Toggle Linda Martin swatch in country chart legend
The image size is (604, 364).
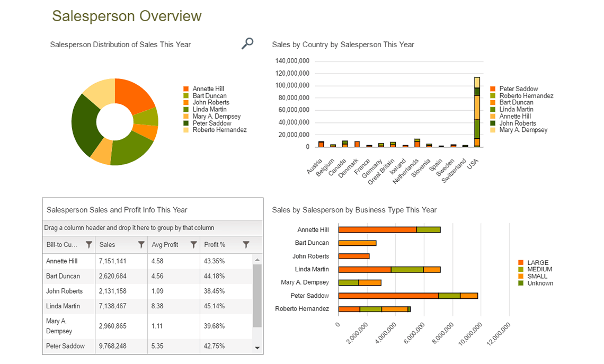click(493, 109)
